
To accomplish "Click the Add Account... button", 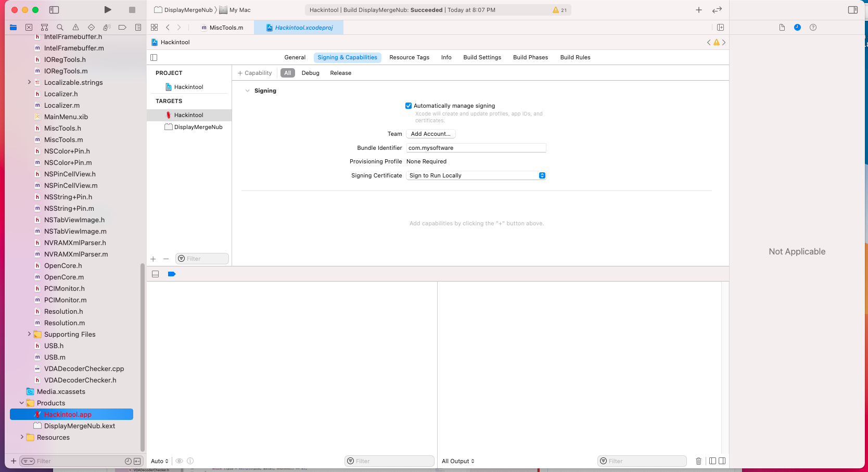I will (431, 134).
